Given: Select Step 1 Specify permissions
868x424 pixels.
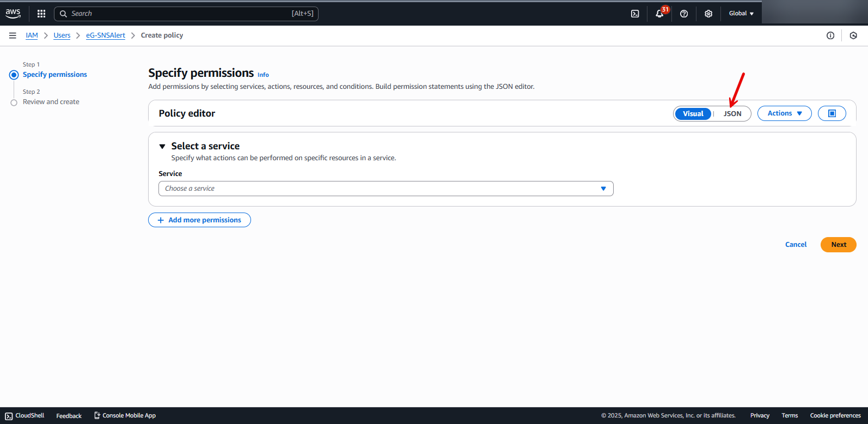Looking at the screenshot, I should 54,75.
